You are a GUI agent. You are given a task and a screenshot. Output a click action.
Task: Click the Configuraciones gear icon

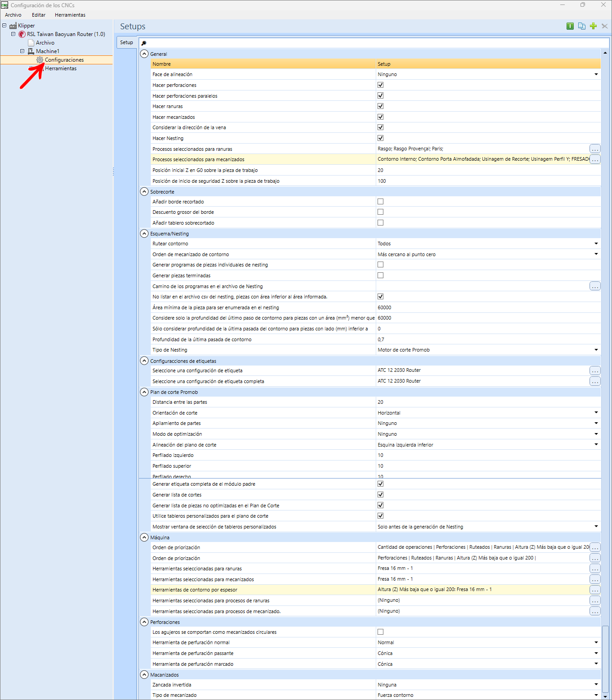coord(40,60)
